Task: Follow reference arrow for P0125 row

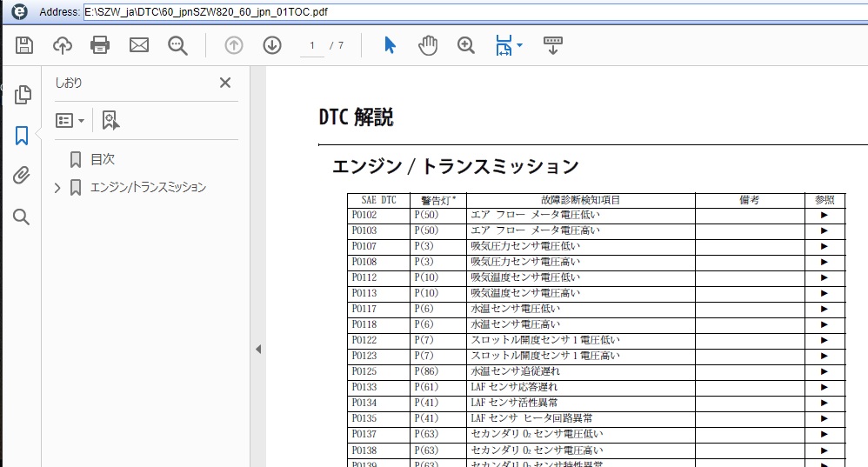Action: tap(825, 372)
